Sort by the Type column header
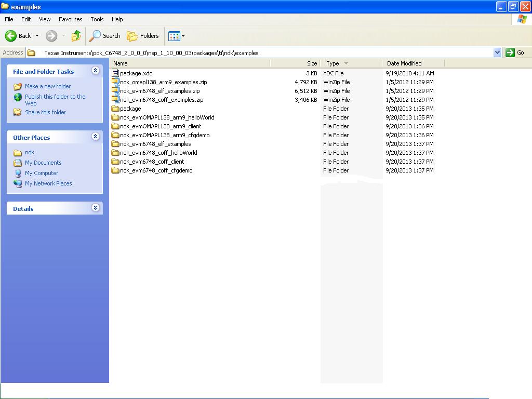Viewport: 532px width, 399px height. 351,63
